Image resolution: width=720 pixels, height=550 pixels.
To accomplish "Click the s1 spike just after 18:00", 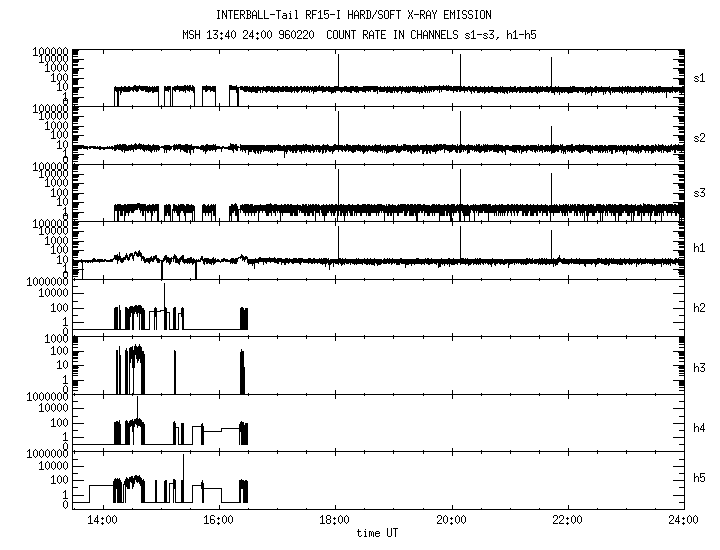I will [339, 70].
